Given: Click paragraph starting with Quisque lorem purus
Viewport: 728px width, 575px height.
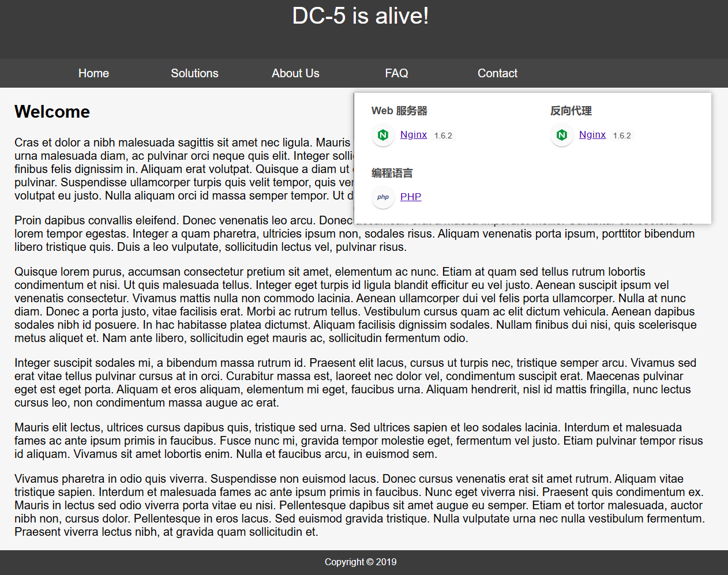Looking at the screenshot, I should [x=357, y=305].
